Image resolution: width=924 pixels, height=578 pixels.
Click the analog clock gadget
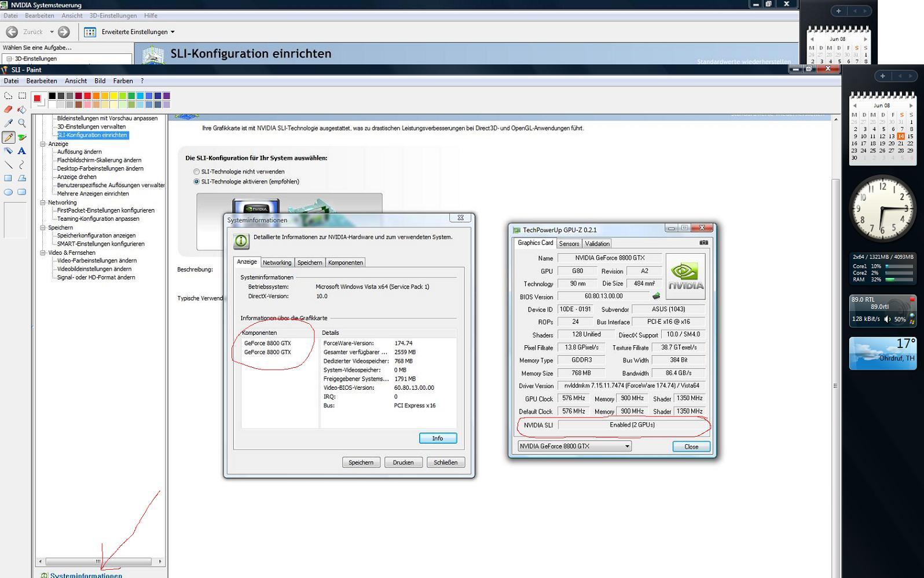pos(882,208)
